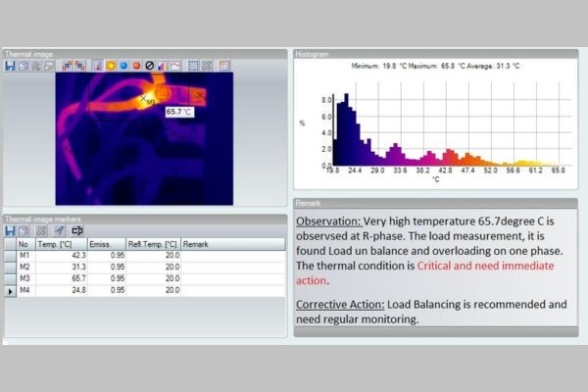Click the 31.3 temperature cell for M2

click(62, 268)
